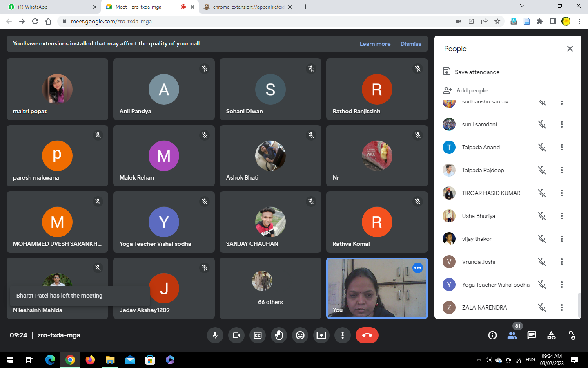Open the emoji reactions button

click(300, 335)
